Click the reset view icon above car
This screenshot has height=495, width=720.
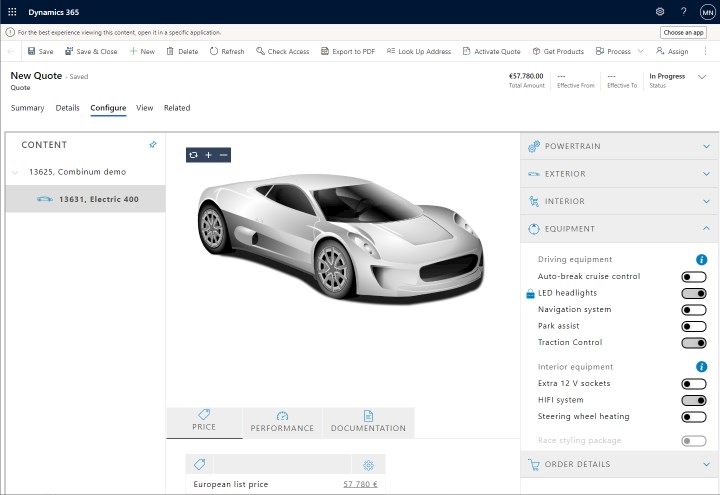tap(194, 155)
